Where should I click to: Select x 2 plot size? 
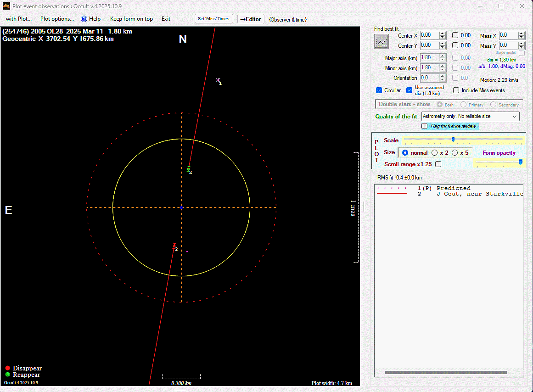[x=435, y=153]
